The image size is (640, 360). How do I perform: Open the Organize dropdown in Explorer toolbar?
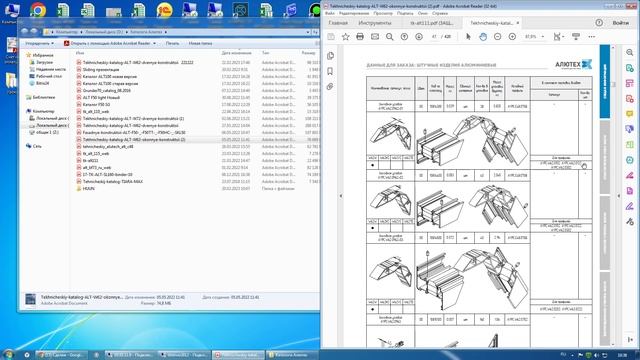[x=40, y=43]
